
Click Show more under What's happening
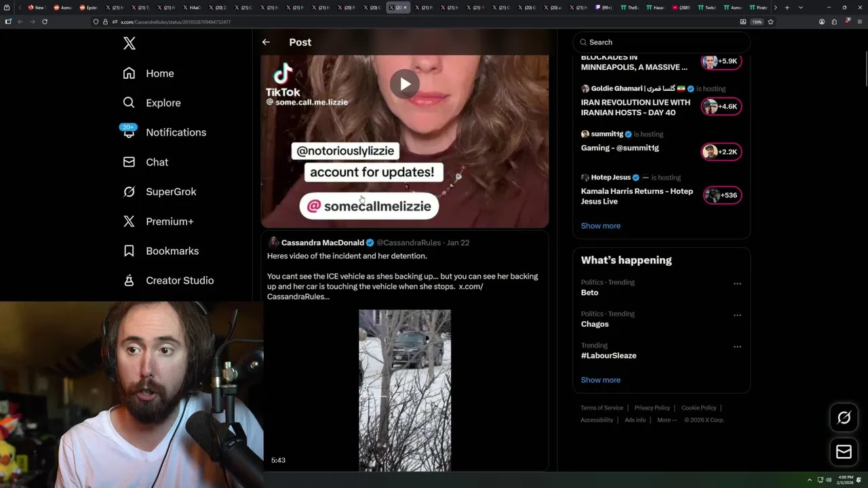[600, 380]
